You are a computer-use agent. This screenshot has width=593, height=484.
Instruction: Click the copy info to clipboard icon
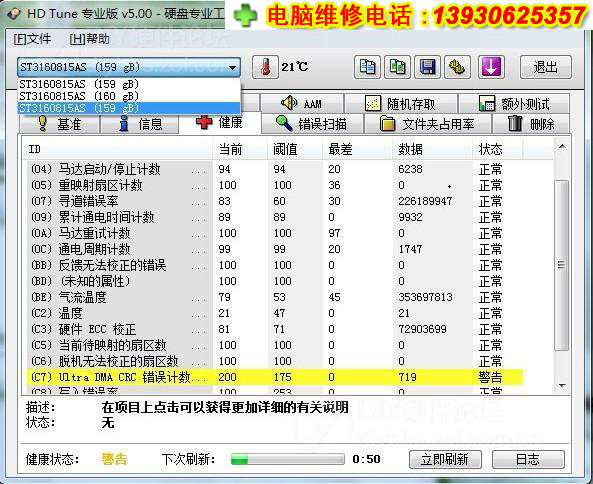367,67
